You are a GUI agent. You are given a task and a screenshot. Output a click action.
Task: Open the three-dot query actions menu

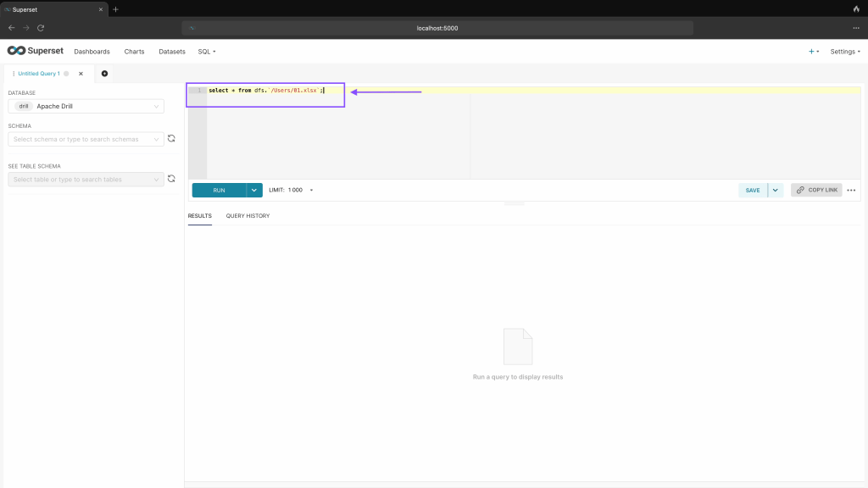point(851,191)
